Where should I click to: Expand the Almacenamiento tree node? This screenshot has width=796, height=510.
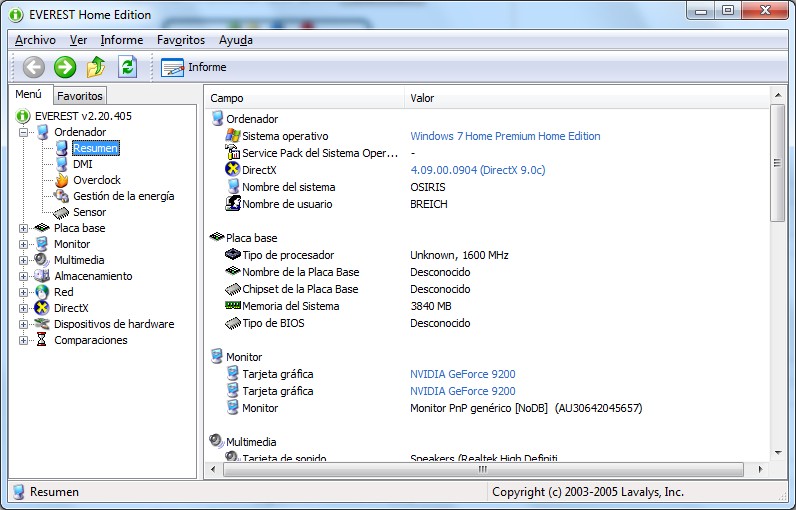tap(23, 277)
